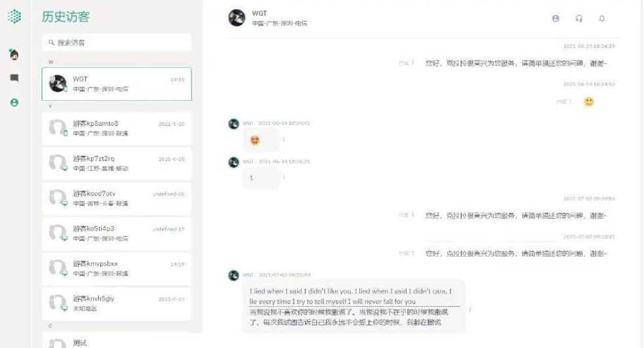Screen dimensions: 644x348
Task: Select the WGT visitor conversation
Action: pos(117,84)
